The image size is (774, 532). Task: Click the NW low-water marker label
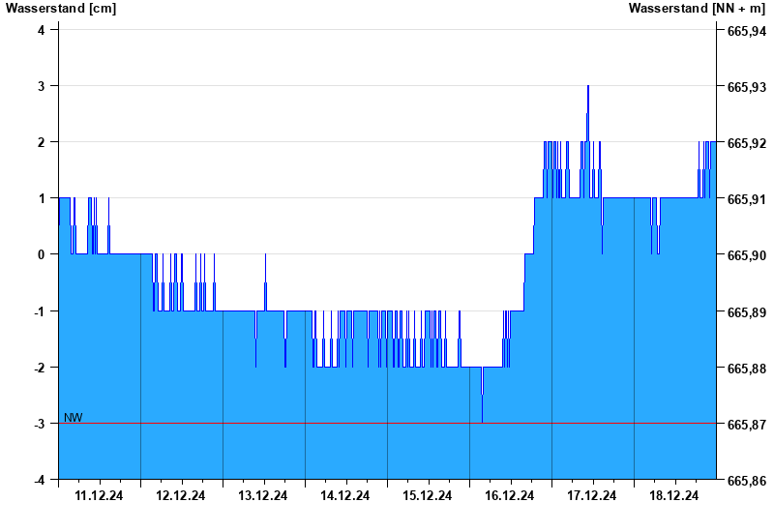point(74,418)
